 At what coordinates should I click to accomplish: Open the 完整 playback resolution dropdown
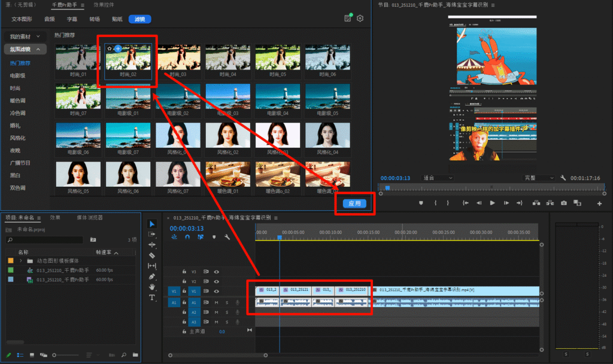click(539, 178)
